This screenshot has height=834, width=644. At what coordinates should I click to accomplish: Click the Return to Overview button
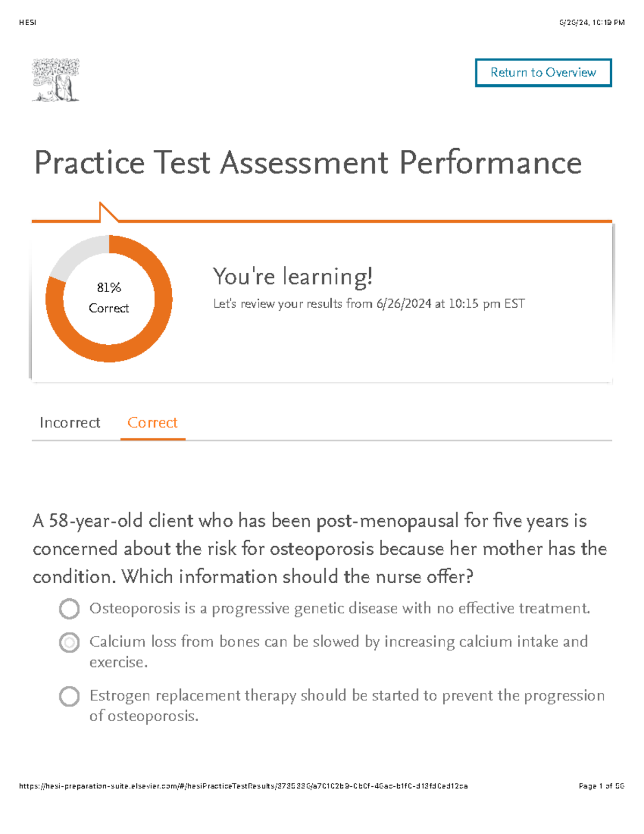click(x=543, y=72)
